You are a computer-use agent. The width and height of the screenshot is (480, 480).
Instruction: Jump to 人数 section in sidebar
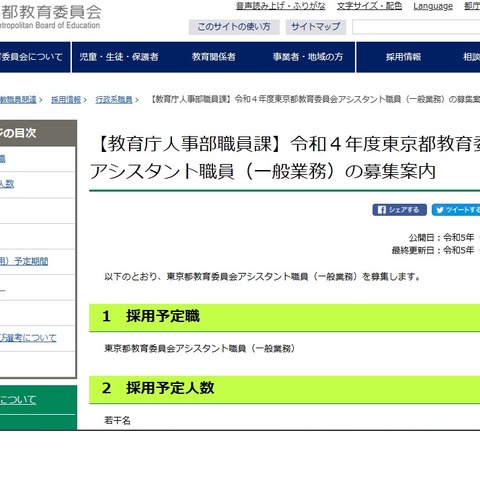click(x=7, y=184)
